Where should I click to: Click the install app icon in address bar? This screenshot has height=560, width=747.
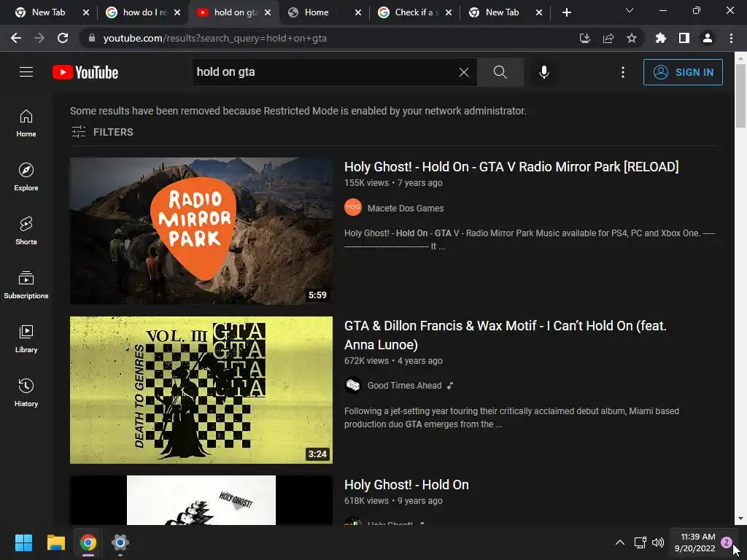click(x=584, y=38)
